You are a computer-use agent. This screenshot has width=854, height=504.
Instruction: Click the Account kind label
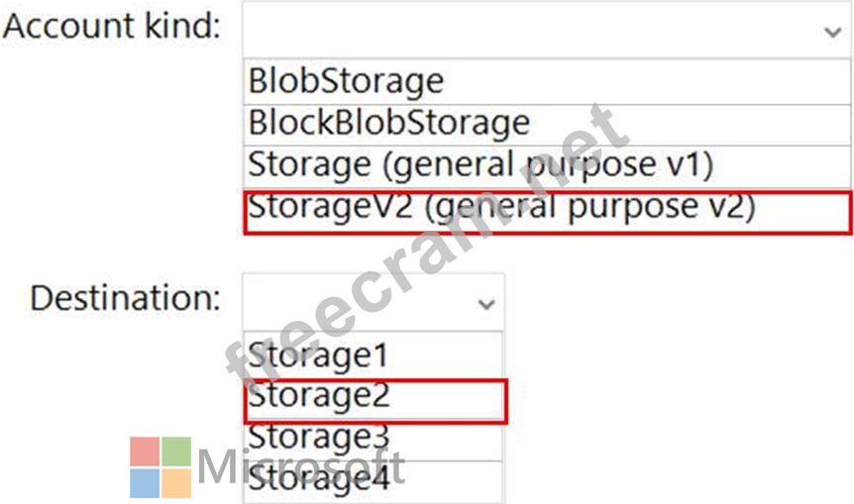point(112,28)
